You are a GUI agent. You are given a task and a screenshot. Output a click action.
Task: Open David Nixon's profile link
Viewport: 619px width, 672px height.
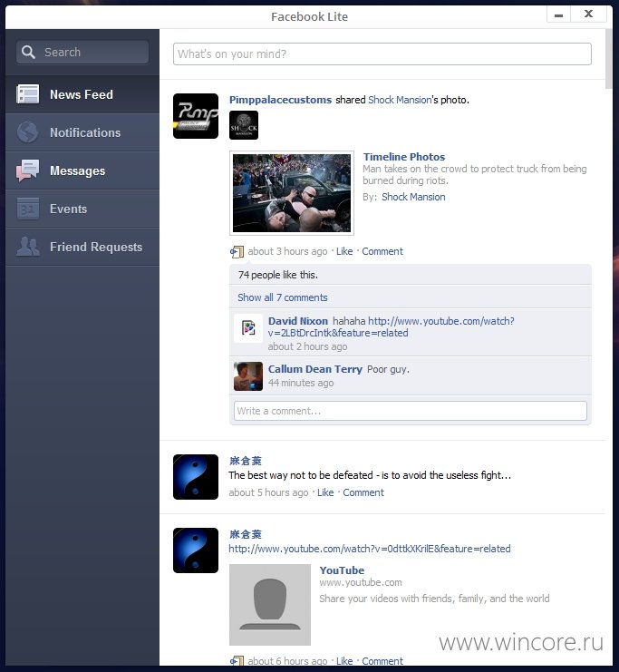pos(298,321)
